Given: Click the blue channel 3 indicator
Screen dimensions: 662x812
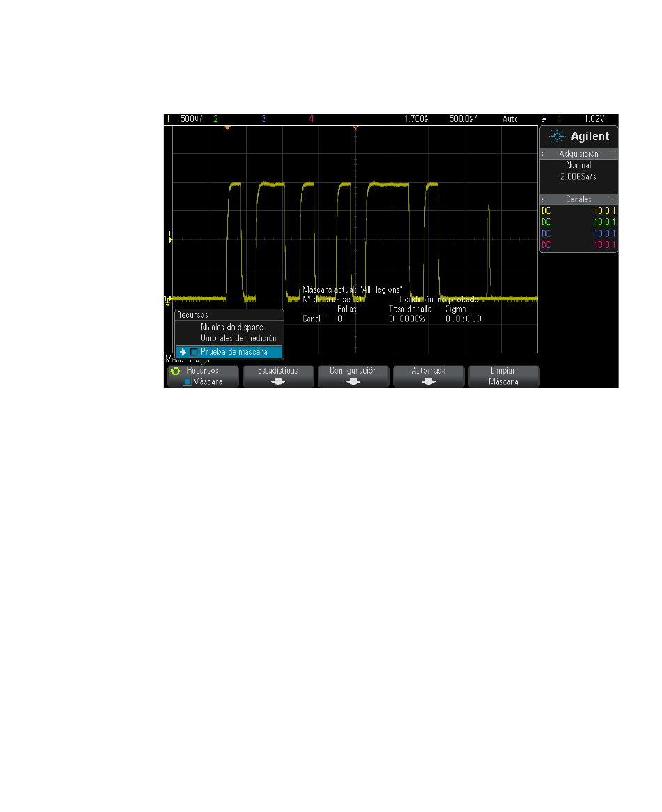Looking at the screenshot, I should (263, 118).
